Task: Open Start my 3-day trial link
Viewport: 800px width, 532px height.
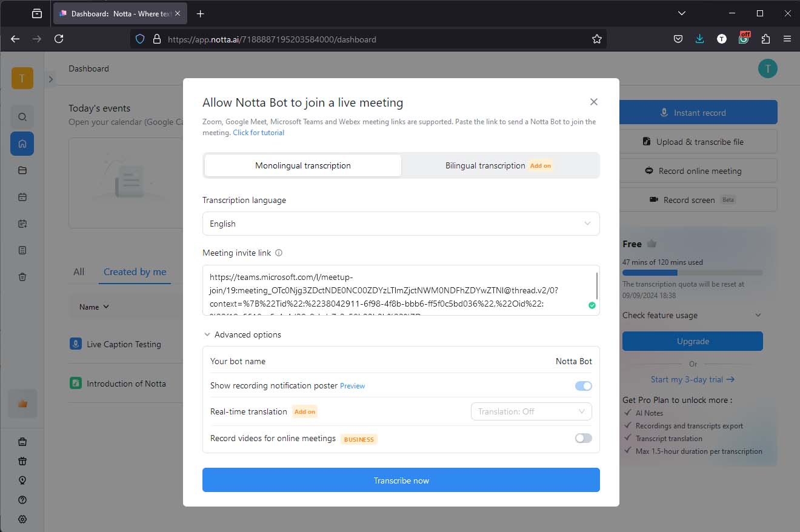Action: 693,379
